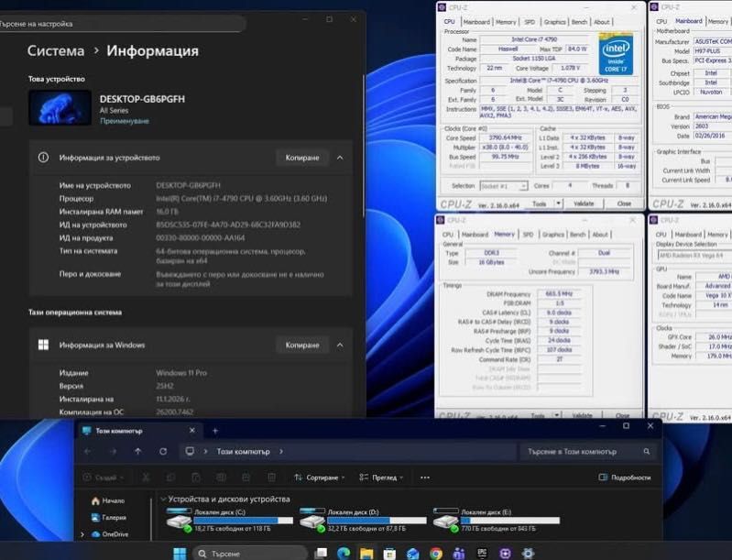Image resolution: width=732 pixels, height=560 pixels.
Task: Click the Търсене в Този компютър search box
Action: coord(587,452)
